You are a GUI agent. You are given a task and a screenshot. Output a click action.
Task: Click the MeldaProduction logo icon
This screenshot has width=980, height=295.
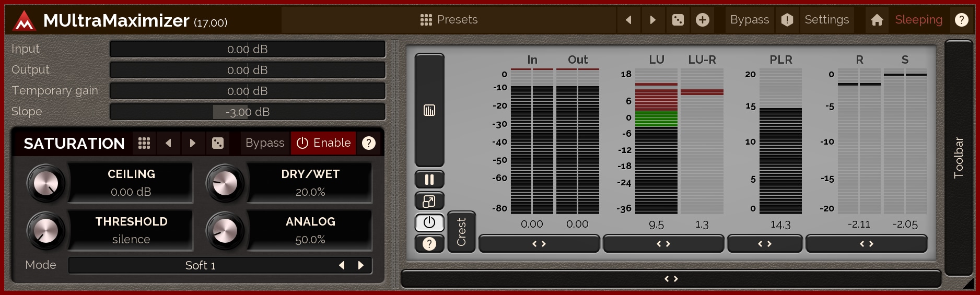(x=24, y=21)
